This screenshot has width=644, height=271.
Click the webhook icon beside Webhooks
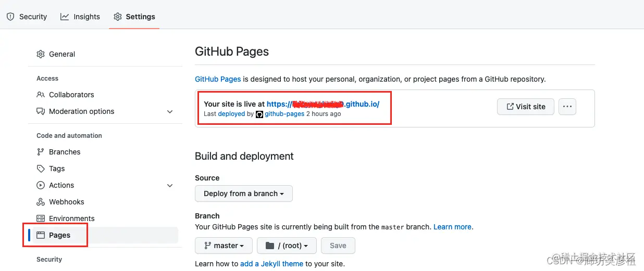(x=41, y=202)
